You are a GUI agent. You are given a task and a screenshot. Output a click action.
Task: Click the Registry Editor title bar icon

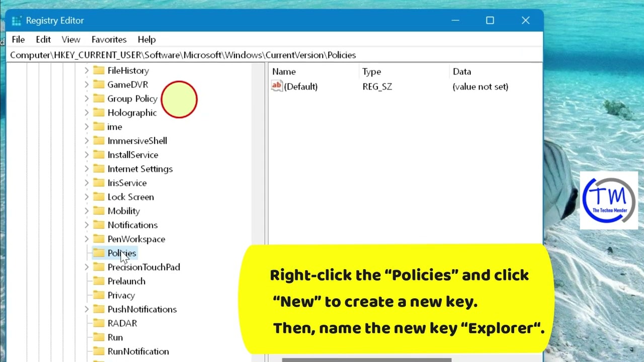17,21
